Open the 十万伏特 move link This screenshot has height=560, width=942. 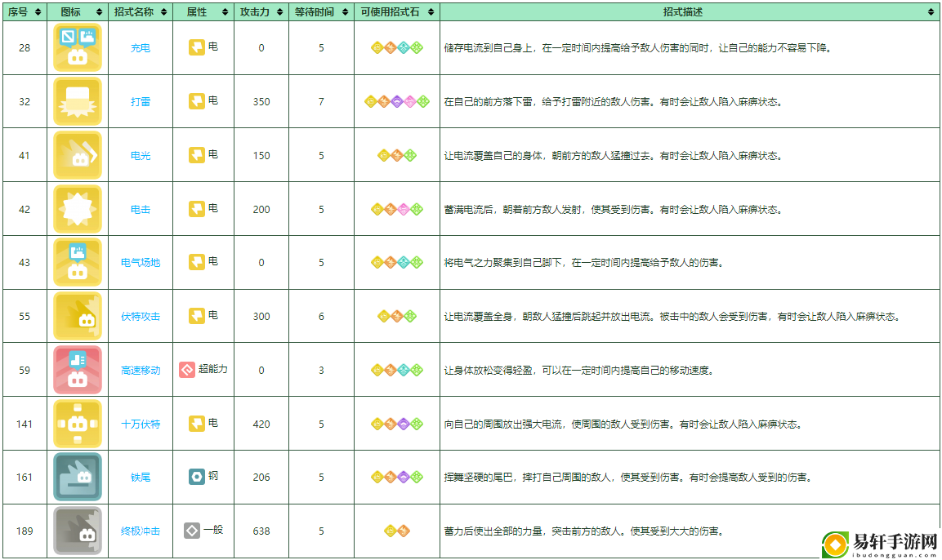tap(141, 424)
